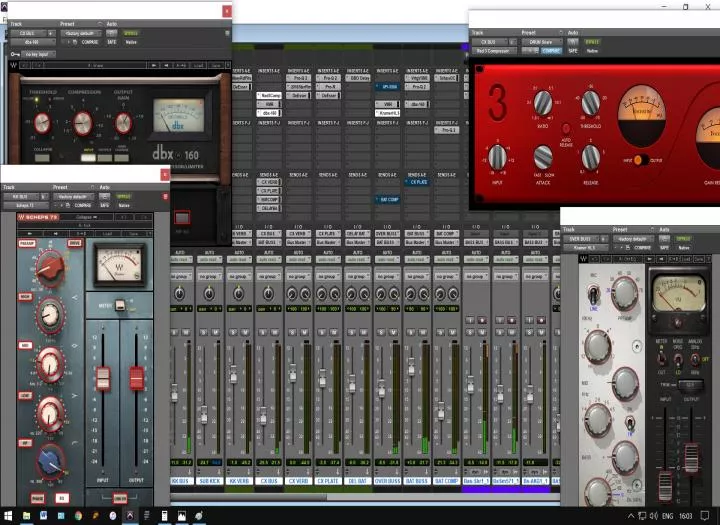
Task: Open Pro Tools from the Windows taskbar
Action: 130,516
